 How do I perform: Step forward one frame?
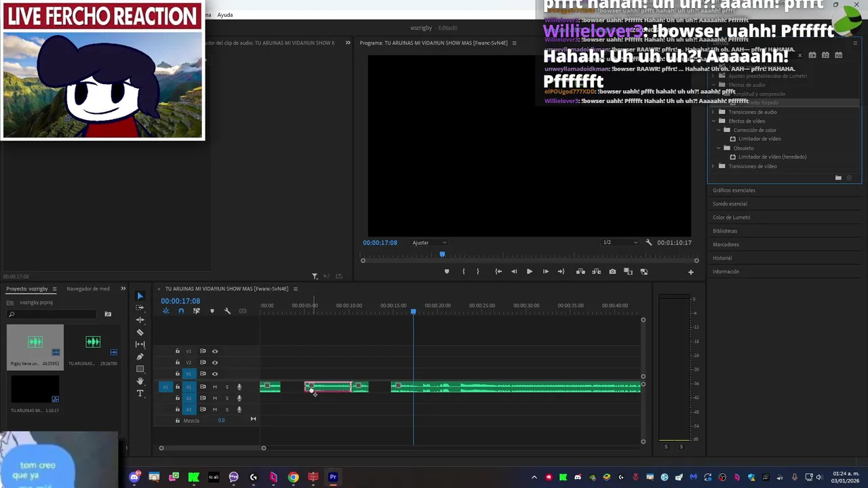point(546,272)
